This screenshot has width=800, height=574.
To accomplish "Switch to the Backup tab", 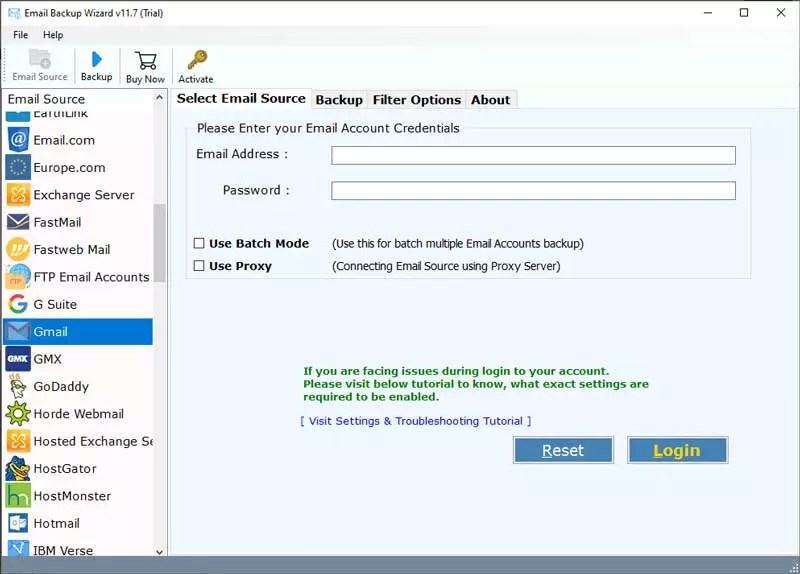I will pos(339,99).
